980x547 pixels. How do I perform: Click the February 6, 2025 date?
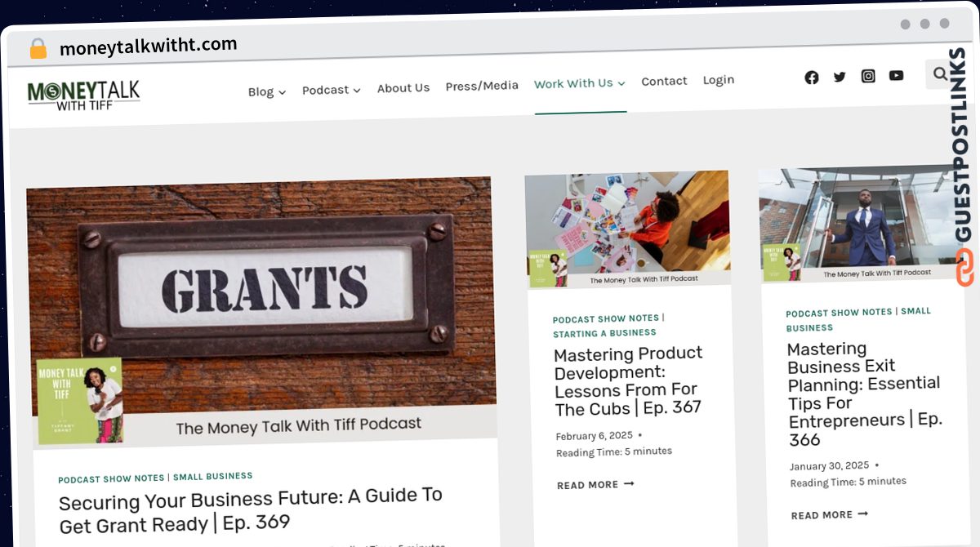point(594,435)
